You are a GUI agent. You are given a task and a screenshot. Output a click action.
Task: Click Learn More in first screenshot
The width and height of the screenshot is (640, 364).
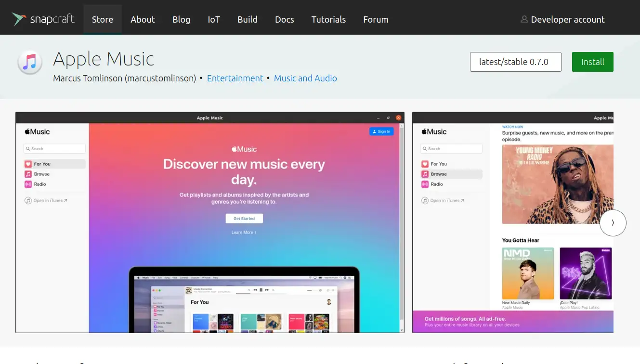244,233
